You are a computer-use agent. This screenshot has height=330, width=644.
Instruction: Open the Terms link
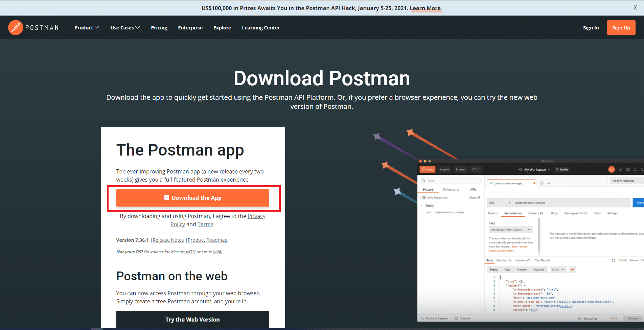[x=205, y=224]
